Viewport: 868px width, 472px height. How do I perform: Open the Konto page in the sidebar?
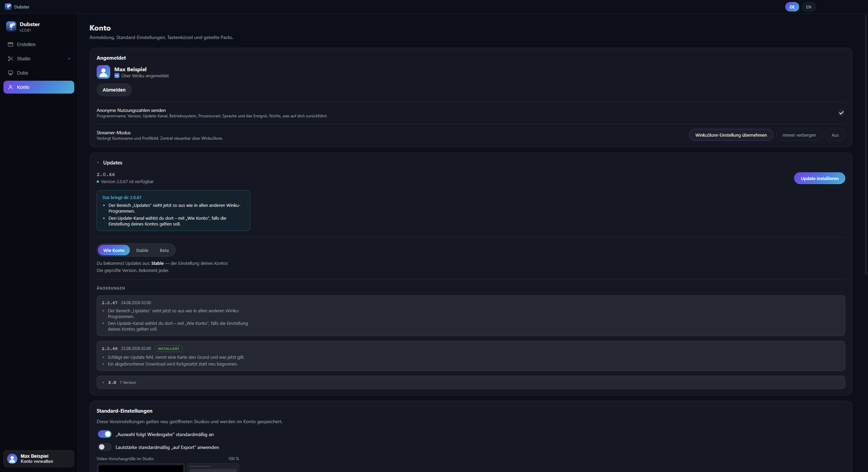[x=39, y=87]
